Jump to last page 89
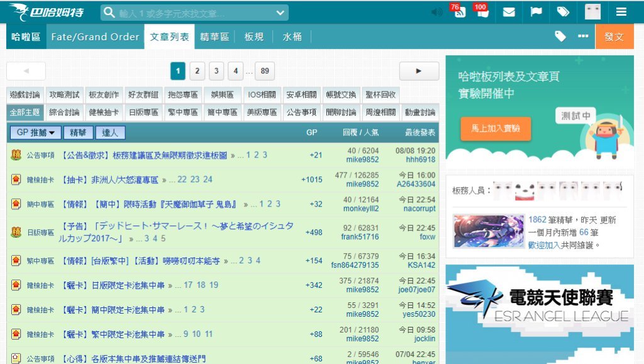The width and height of the screenshot is (644, 364). [265, 71]
